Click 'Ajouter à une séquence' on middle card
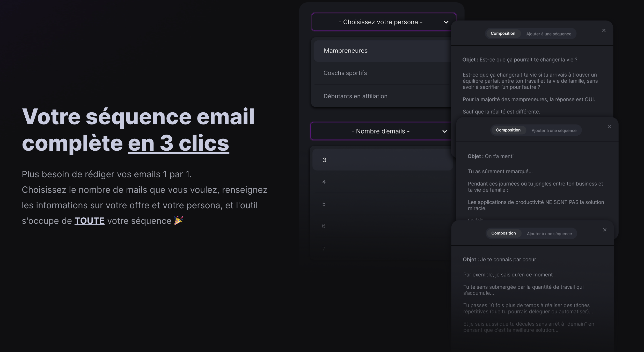 pos(554,130)
